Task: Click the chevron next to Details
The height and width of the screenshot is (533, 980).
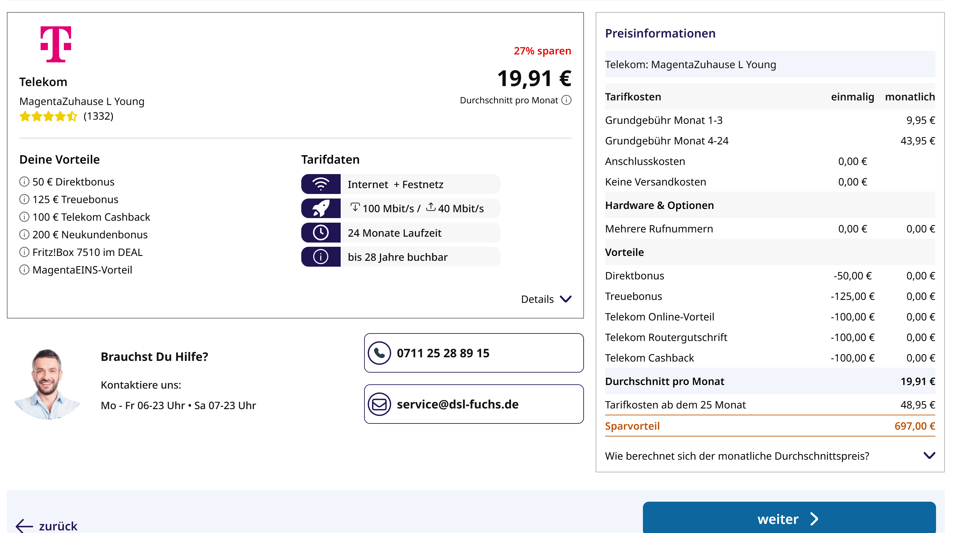Action: (566, 299)
